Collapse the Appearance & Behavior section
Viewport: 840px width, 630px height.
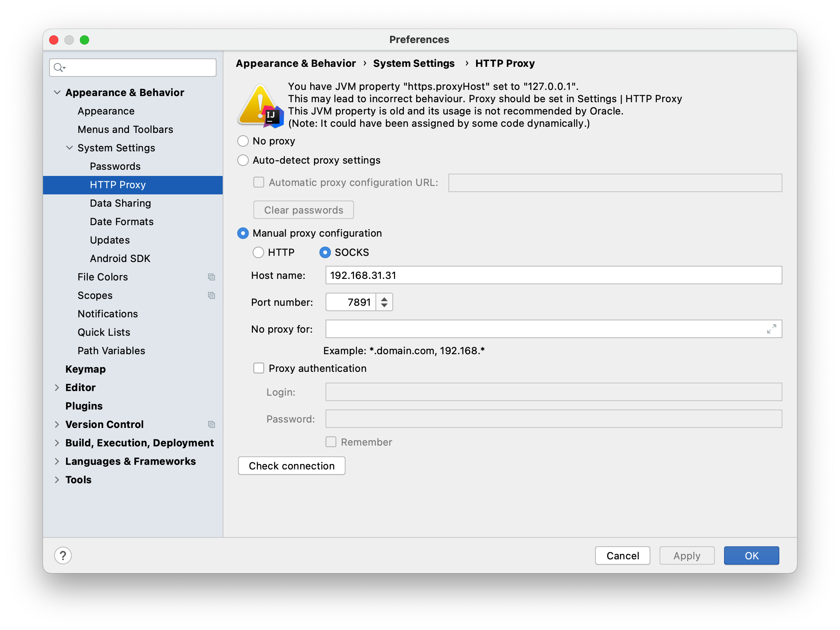(x=57, y=93)
